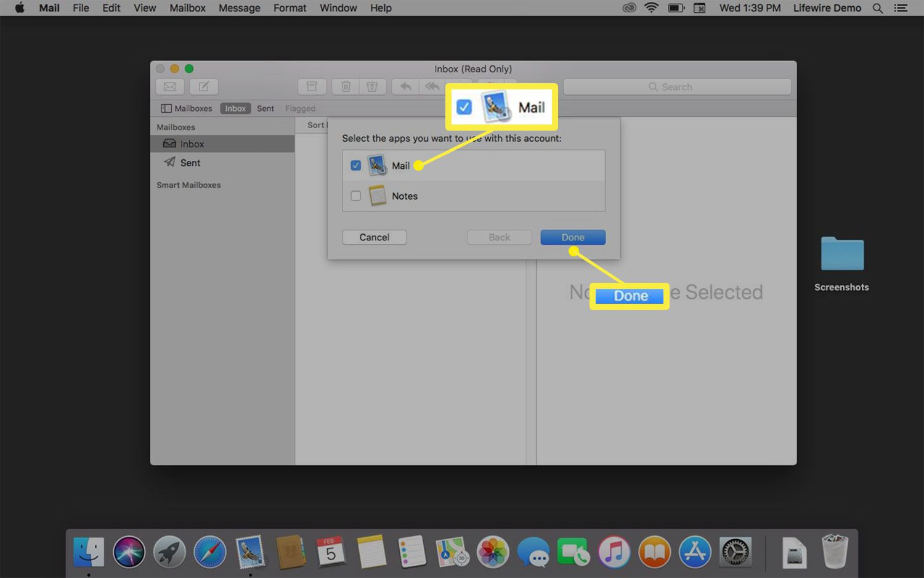Viewport: 924px width, 578px height.
Task: Open Launchpad rocket in the Dock
Action: (x=169, y=552)
